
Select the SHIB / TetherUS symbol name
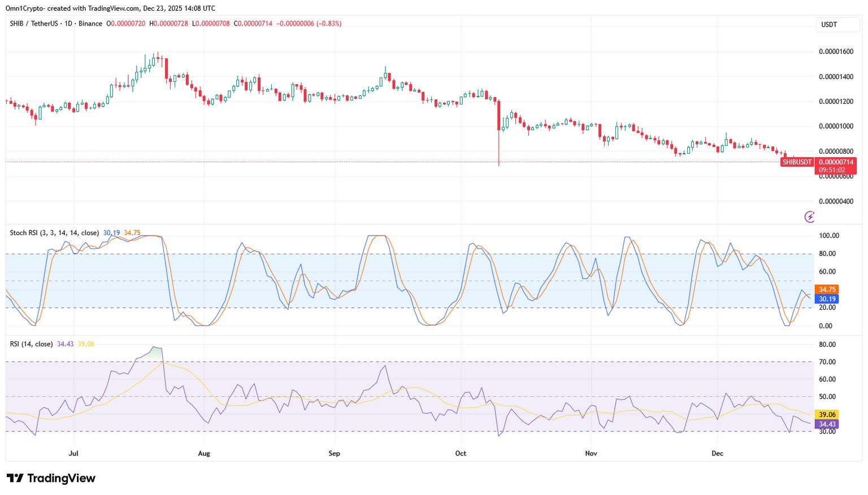click(33, 24)
